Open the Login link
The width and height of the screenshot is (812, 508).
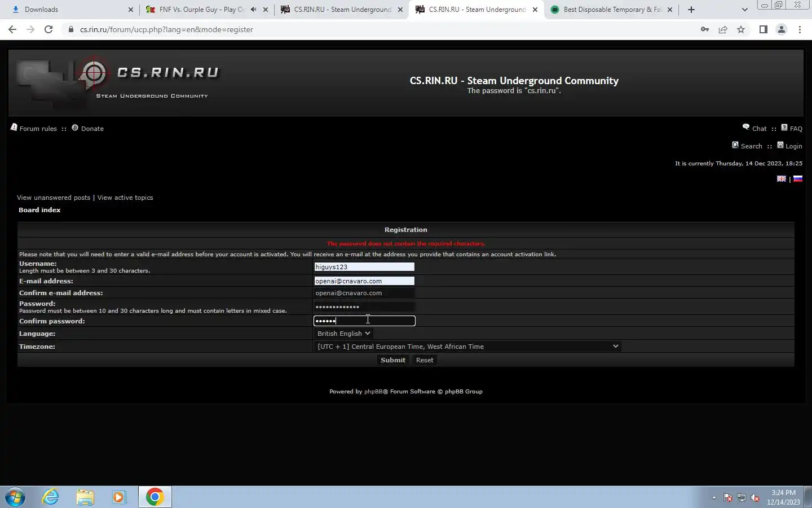click(x=793, y=146)
